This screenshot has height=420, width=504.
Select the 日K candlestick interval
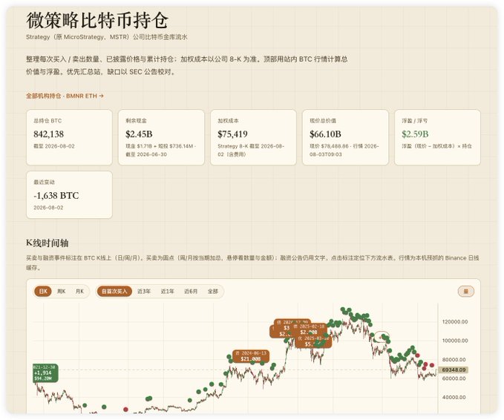[43, 292]
